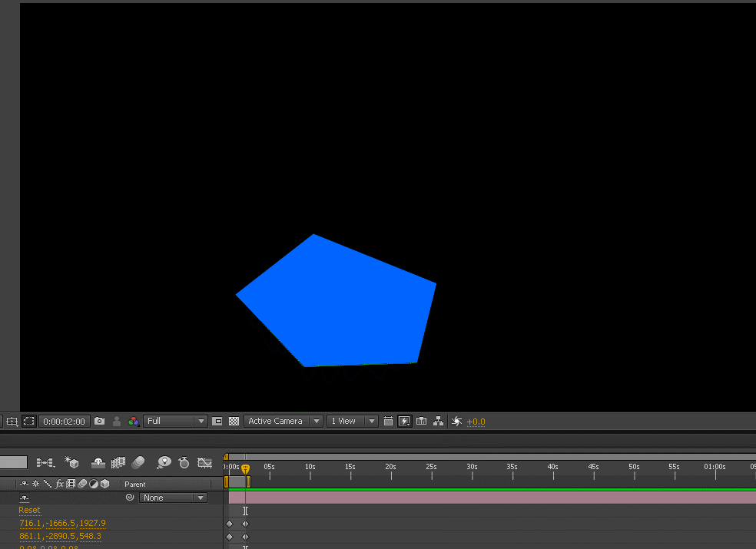The width and height of the screenshot is (756, 549).
Task: Select keyframe at playhead in 861.1 row
Action: (245, 537)
